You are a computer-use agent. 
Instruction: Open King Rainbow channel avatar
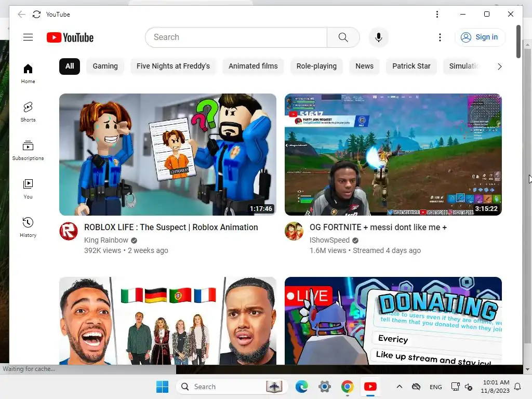tap(69, 231)
